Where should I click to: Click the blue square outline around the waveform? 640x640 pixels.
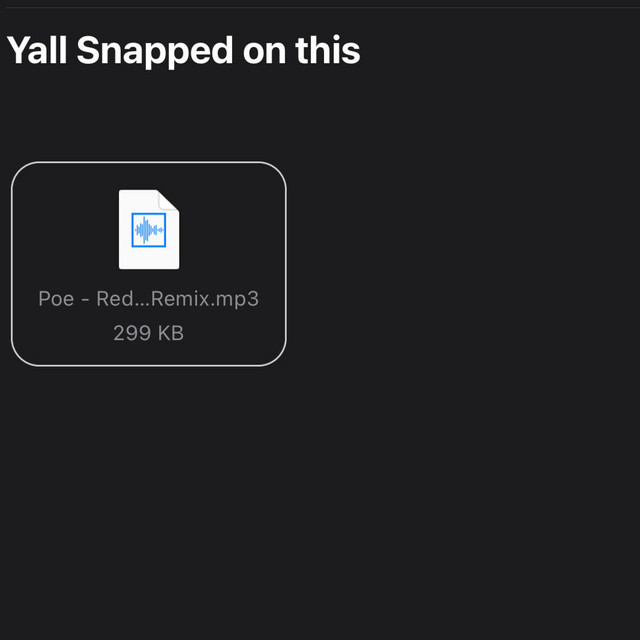click(x=134, y=230)
